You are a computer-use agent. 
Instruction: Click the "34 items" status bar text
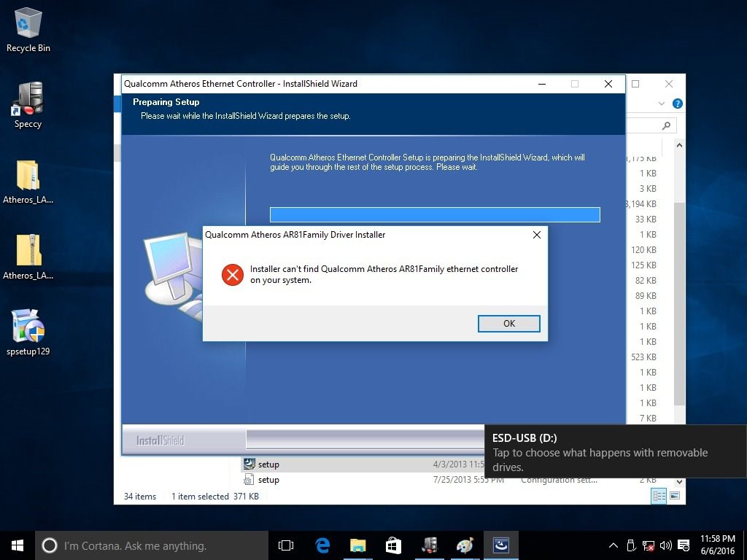140,497
